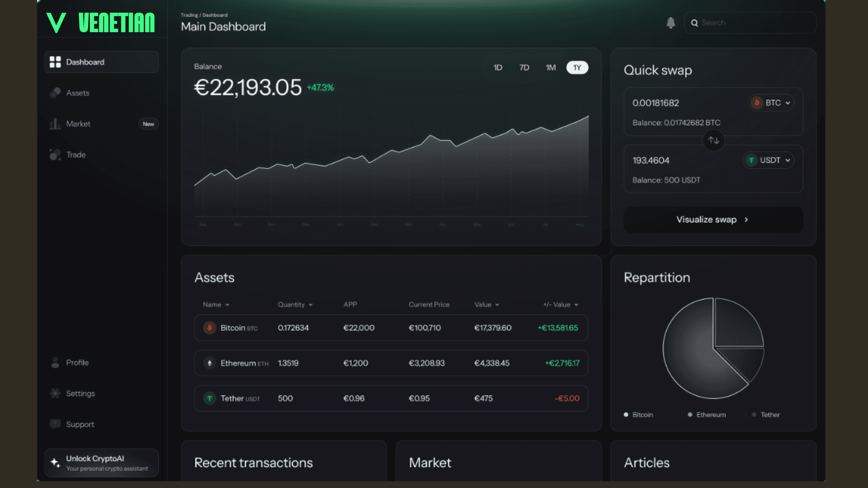The image size is (868, 488).
Task: Click the swap direction arrows icon
Action: click(713, 140)
